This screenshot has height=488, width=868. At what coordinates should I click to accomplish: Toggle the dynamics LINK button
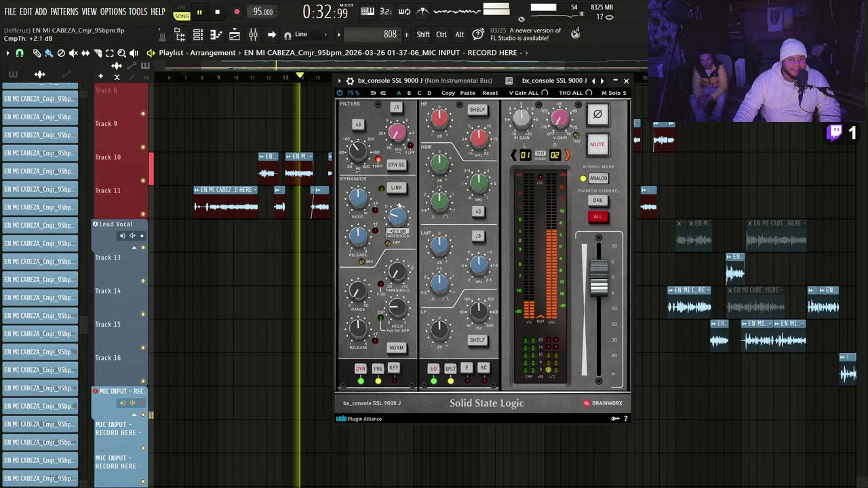click(396, 188)
